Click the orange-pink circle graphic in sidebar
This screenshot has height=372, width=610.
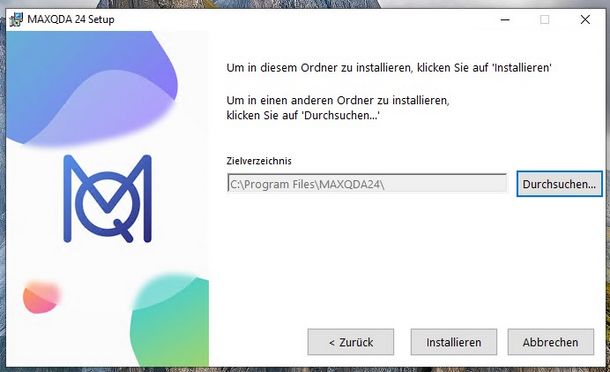[41, 297]
